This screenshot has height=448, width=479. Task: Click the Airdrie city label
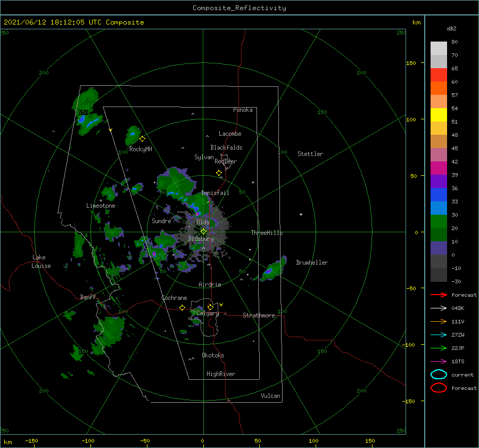coord(210,284)
